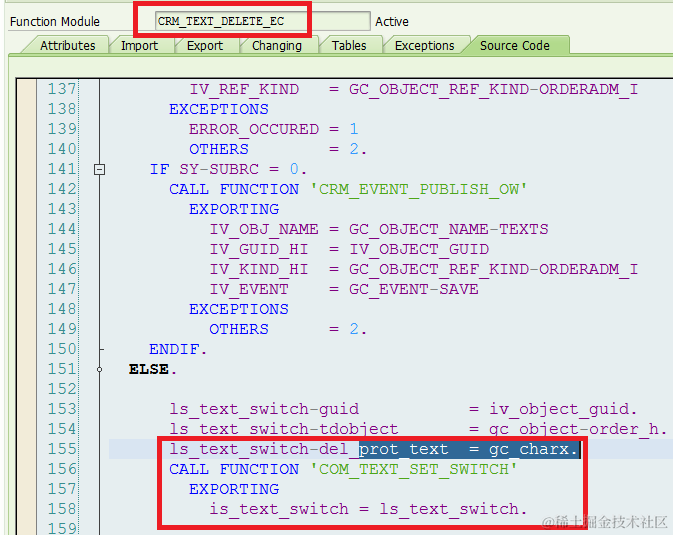673x535 pixels.
Task: Click ls_text_switch-guid on line 153
Action: click(264, 409)
